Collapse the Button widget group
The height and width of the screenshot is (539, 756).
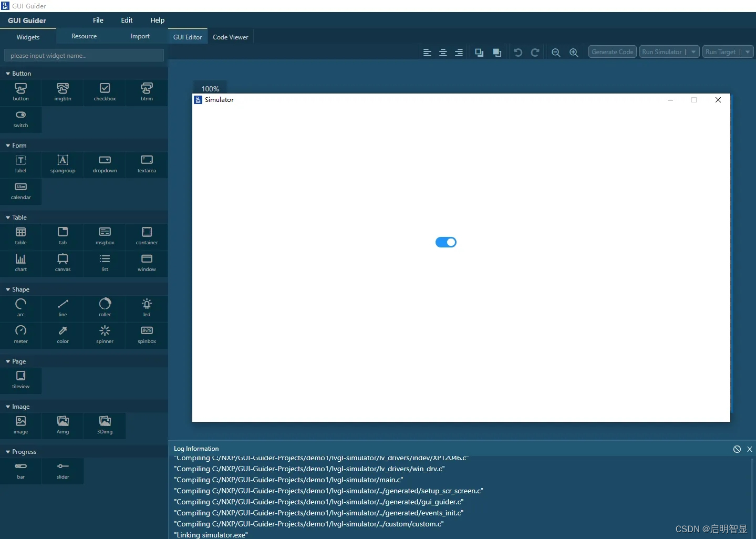tap(8, 74)
